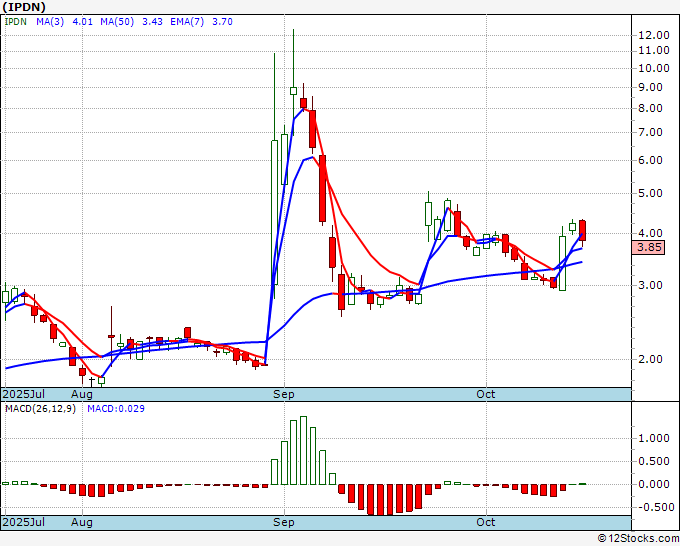Click the MACD(26,12,9) indicator label
This screenshot has width=680, height=546.
pos(40,409)
